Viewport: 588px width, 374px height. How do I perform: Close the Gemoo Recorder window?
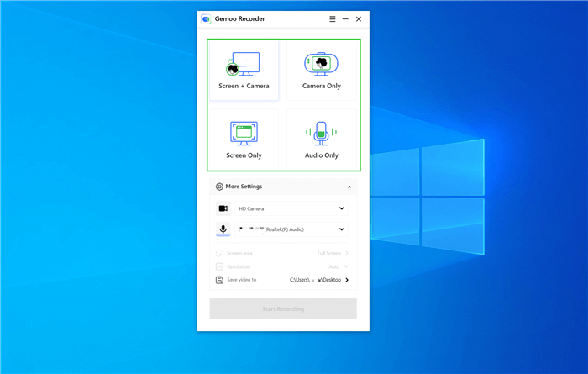pos(359,18)
